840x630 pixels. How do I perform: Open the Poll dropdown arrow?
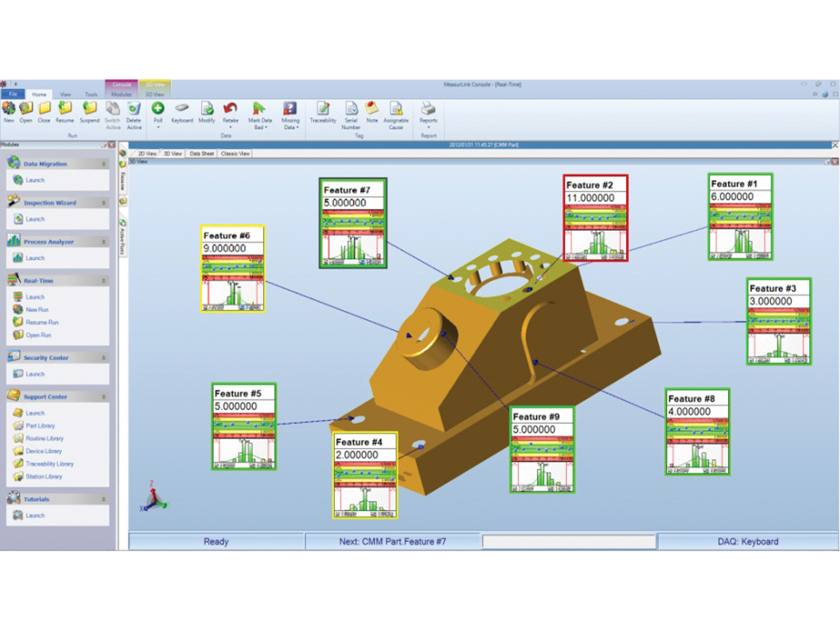pos(158,127)
